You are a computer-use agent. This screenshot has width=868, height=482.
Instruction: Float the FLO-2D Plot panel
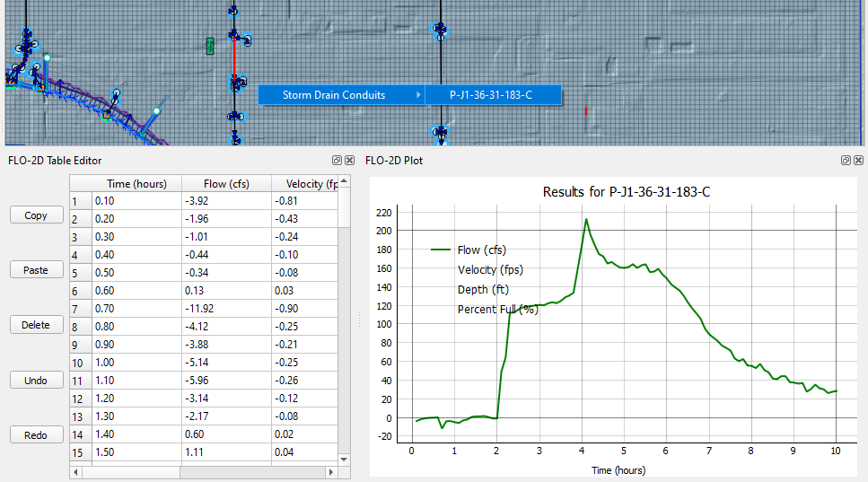pos(846,161)
